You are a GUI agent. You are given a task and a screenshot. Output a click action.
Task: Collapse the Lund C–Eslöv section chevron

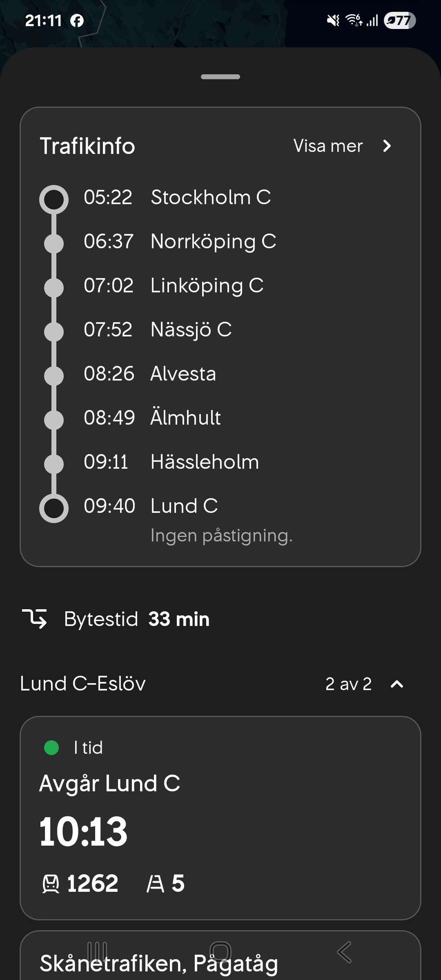pos(396,684)
